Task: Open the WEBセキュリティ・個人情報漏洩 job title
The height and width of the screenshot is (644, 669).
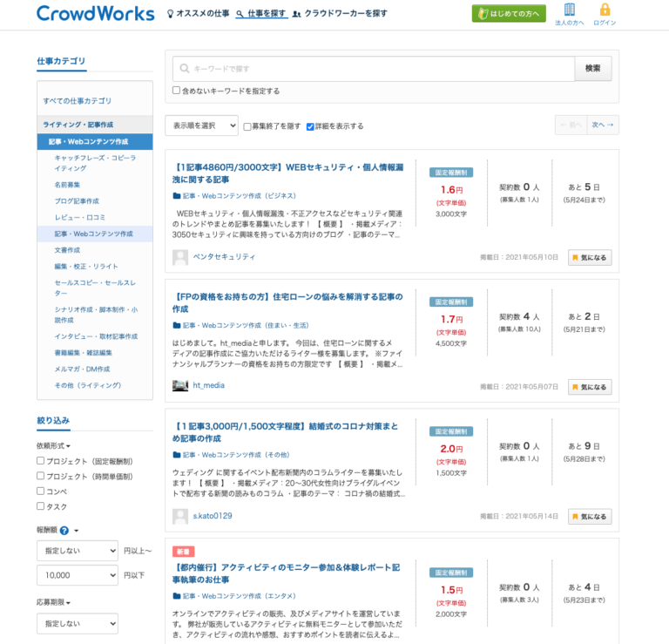Action: point(288,173)
